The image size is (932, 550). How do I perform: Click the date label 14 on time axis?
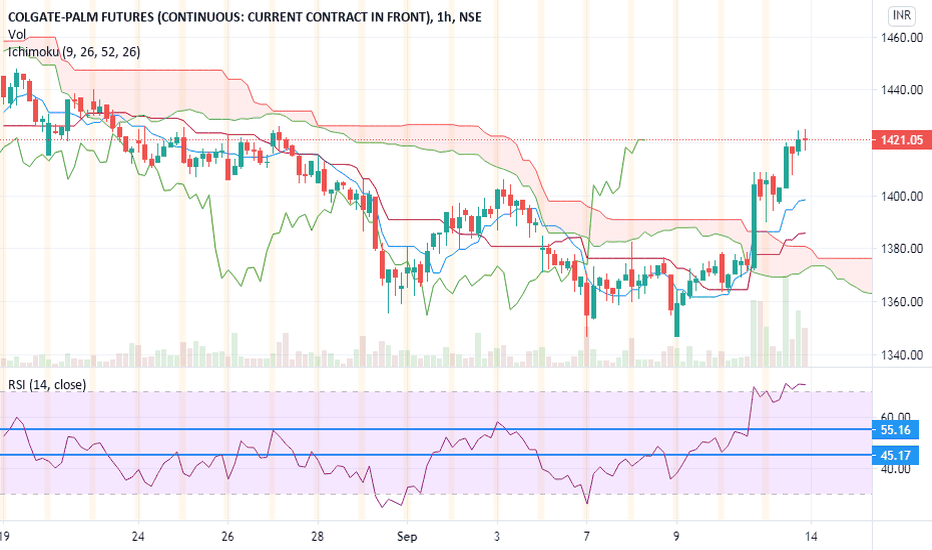click(x=811, y=537)
